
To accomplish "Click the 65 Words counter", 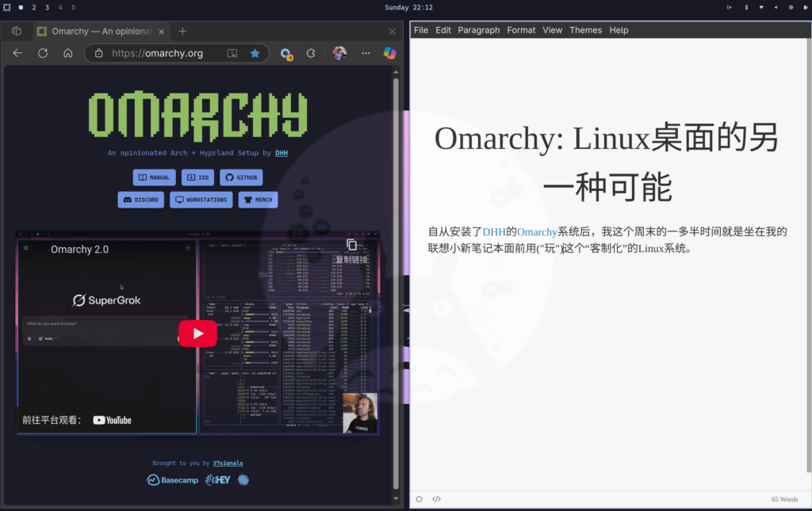I will coord(784,499).
